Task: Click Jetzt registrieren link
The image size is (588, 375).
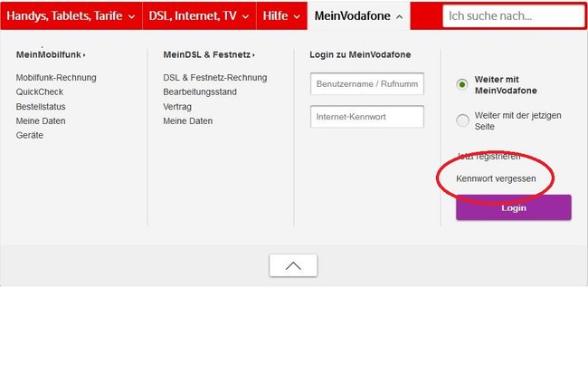Action: click(x=488, y=157)
